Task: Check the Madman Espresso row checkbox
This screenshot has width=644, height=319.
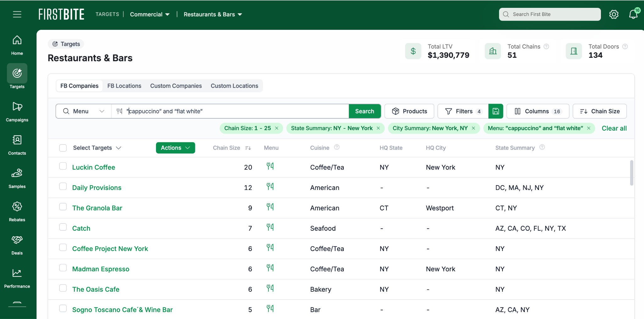Action: [x=63, y=268]
